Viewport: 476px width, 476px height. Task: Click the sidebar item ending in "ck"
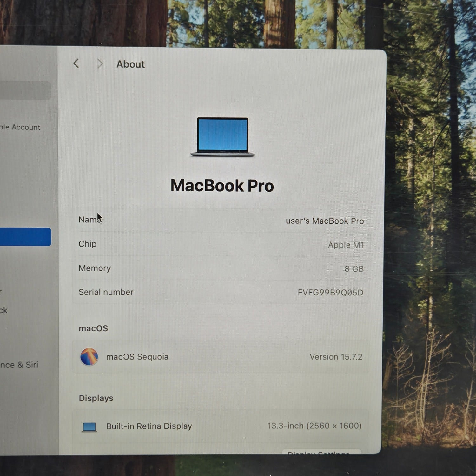point(4,310)
